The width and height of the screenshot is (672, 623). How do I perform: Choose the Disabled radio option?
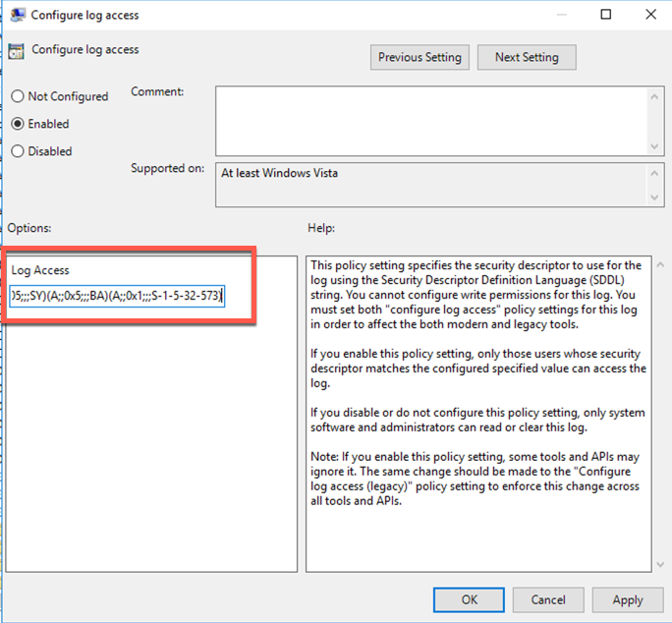(x=18, y=151)
